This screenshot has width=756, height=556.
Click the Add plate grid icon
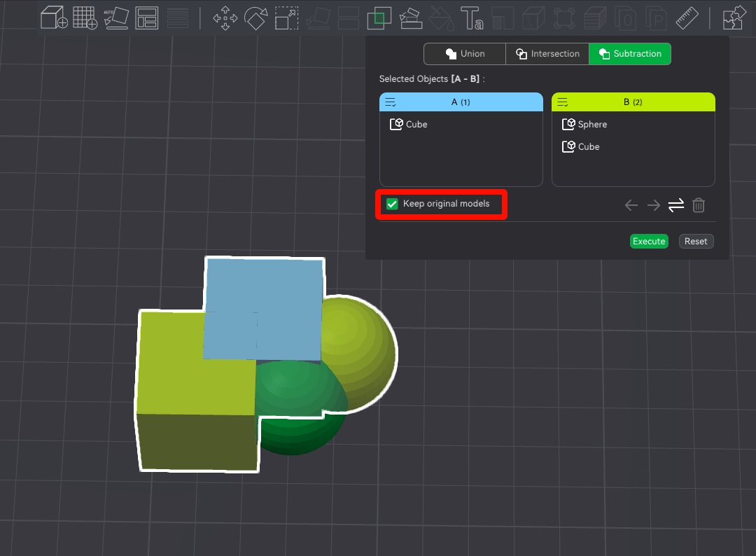click(x=85, y=18)
